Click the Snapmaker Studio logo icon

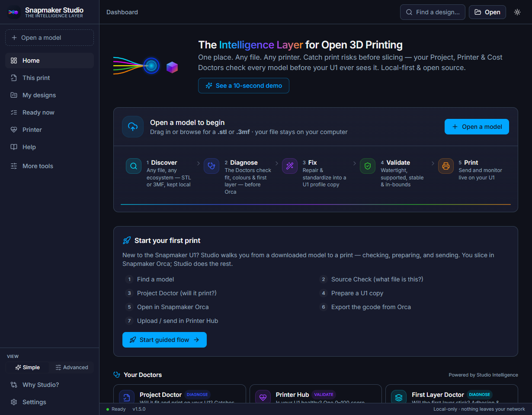[x=14, y=12]
